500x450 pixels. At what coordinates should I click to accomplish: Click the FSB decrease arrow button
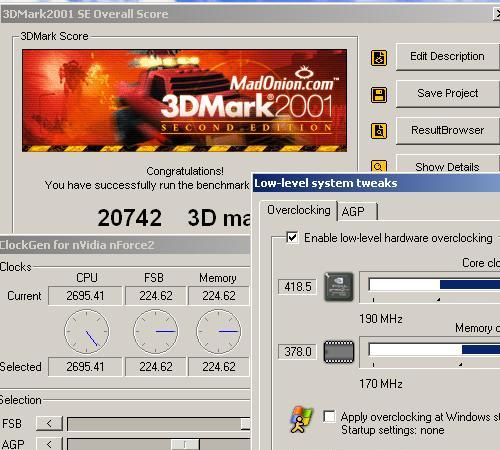pyautogui.click(x=49, y=424)
